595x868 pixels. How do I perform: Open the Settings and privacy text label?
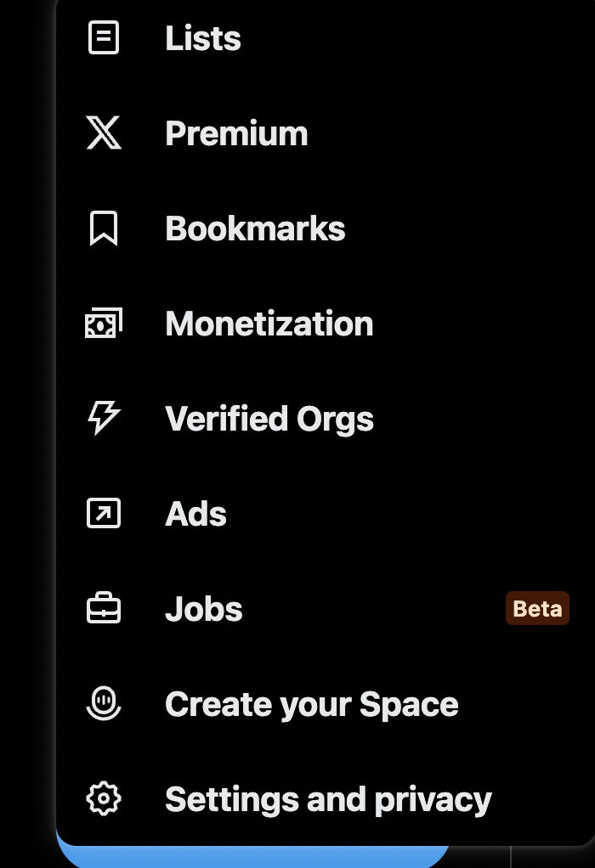pyautogui.click(x=328, y=799)
